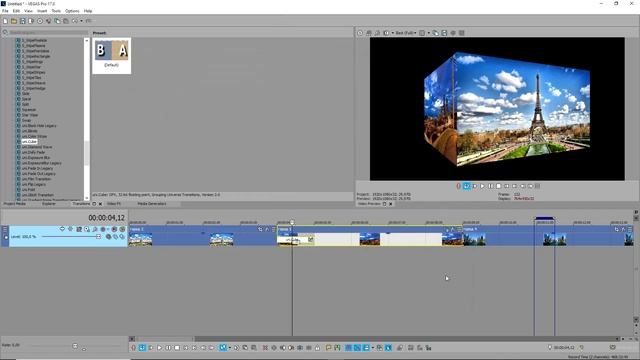Viewport: 640px width, 360px height.
Task: Click the Save project disk icon
Action: click(22, 21)
